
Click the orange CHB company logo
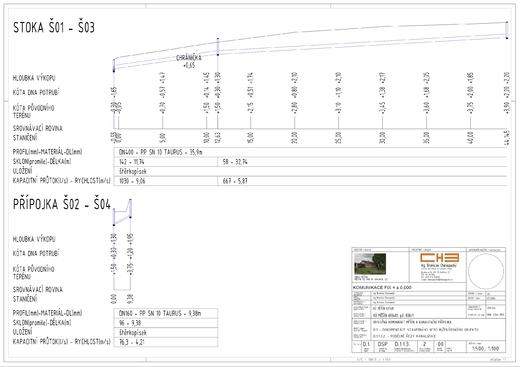439,258
